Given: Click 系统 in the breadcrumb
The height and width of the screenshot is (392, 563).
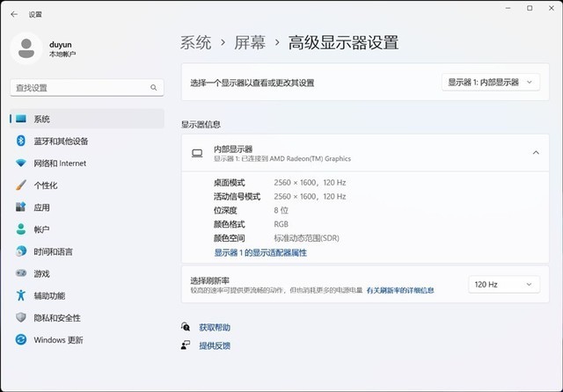Looking at the screenshot, I should point(195,43).
